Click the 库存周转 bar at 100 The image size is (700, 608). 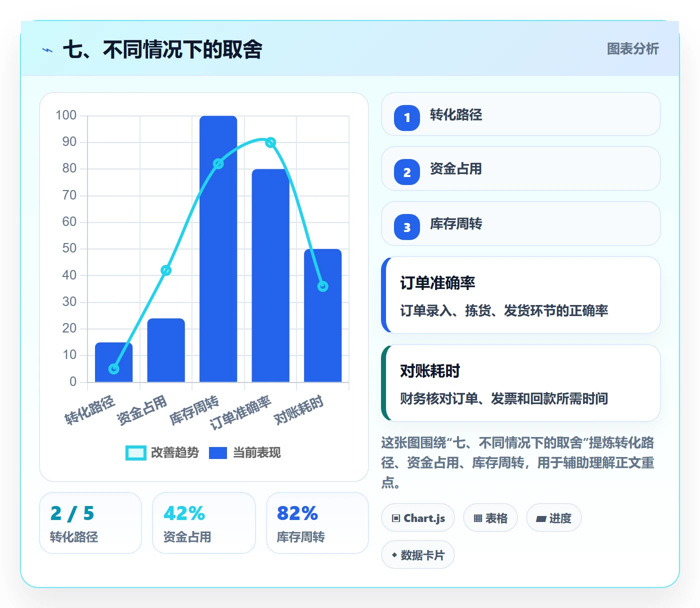(218, 249)
